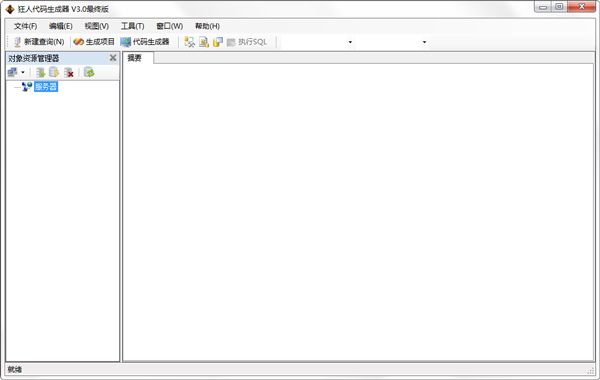Click the 执行SQL toolbar button

247,42
